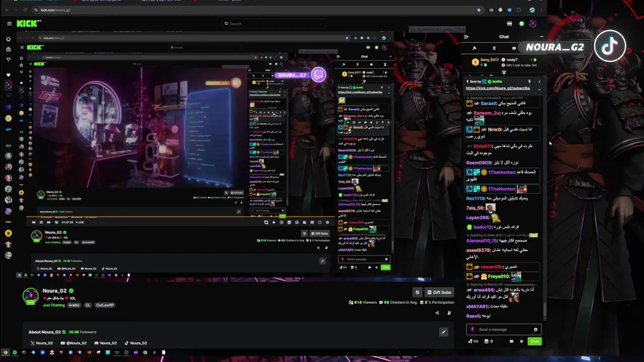Open the channel points icon below chat
Viewport: 644px width, 362px height.
(472, 341)
